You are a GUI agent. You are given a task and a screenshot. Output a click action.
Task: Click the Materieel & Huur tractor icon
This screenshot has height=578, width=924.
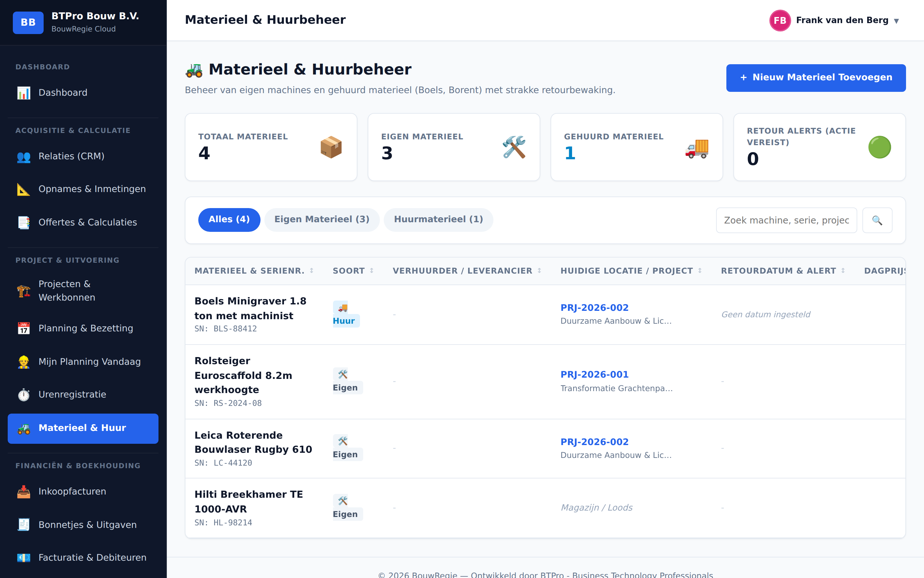24,429
